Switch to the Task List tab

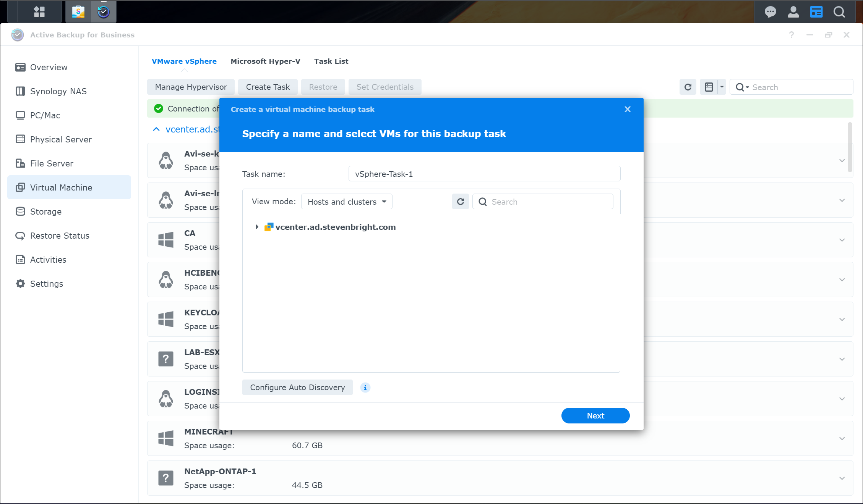331,61
